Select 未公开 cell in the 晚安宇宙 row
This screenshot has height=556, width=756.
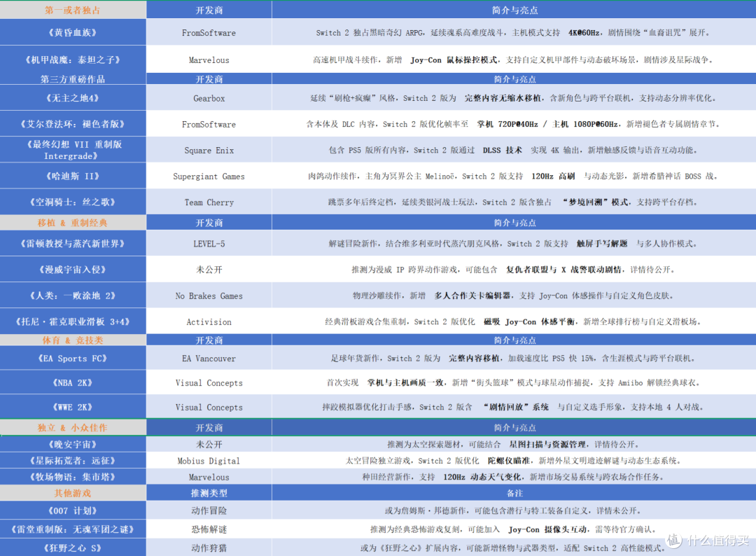point(209,444)
